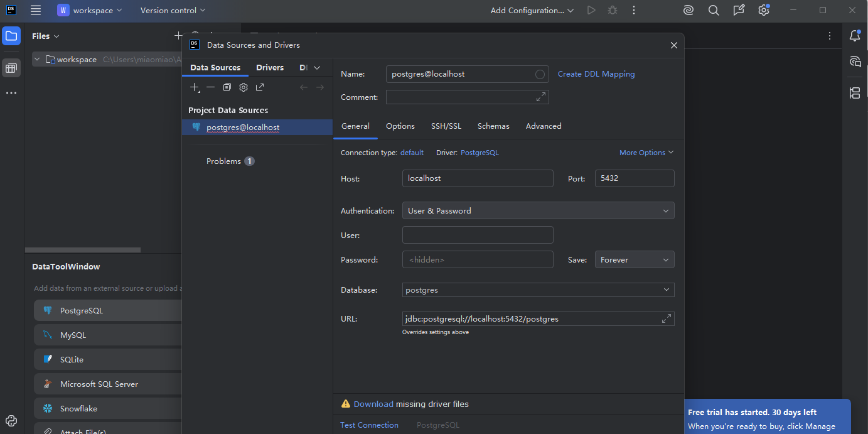Click the Test Connection link
This screenshot has height=434, width=868.
pos(369,425)
